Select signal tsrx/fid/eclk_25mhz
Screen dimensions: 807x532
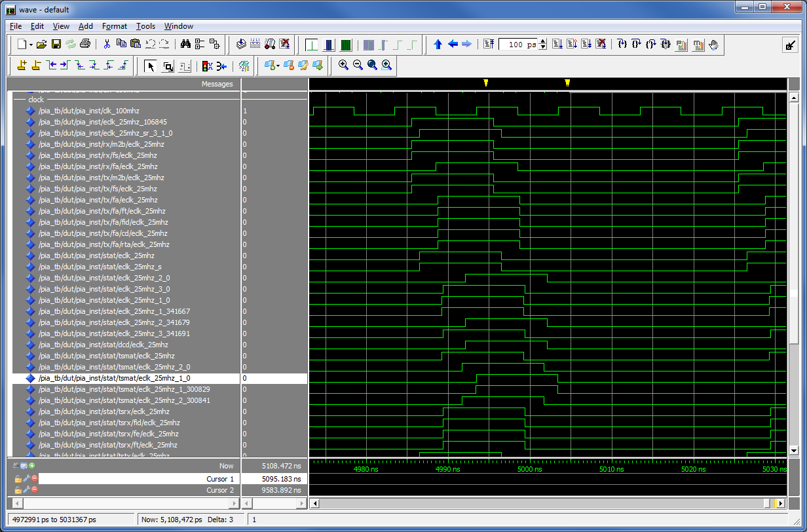[109, 423]
